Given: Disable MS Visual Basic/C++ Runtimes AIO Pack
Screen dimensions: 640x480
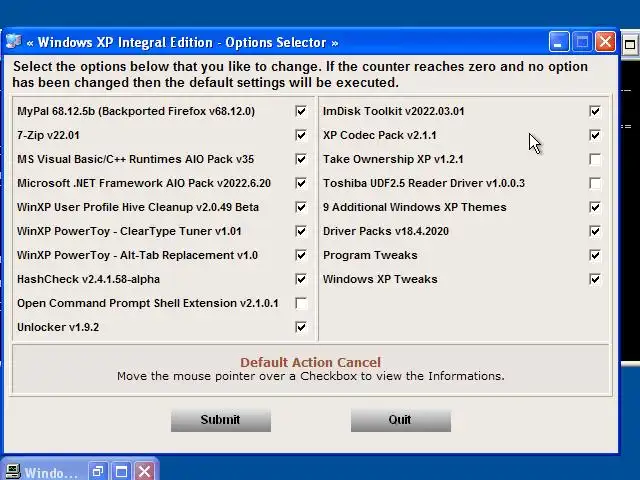Looking at the screenshot, I should [301, 159].
